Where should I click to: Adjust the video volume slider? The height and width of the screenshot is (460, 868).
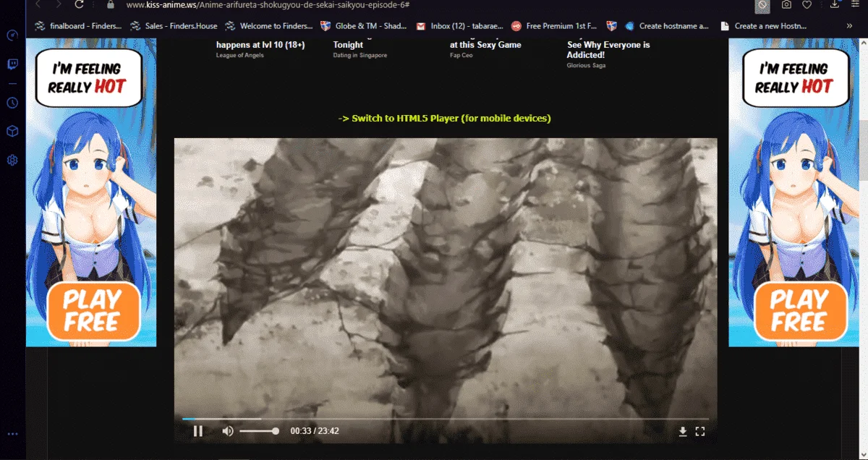point(259,431)
